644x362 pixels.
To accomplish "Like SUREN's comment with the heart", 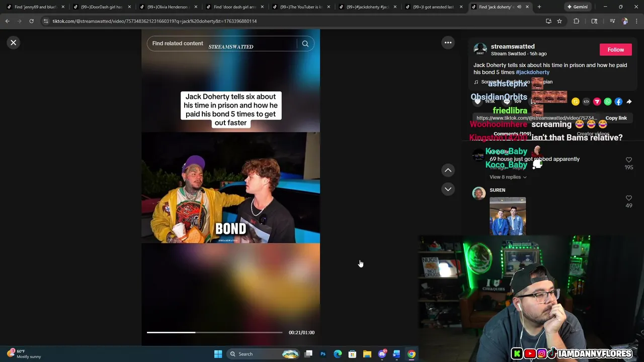I will [x=628, y=198].
